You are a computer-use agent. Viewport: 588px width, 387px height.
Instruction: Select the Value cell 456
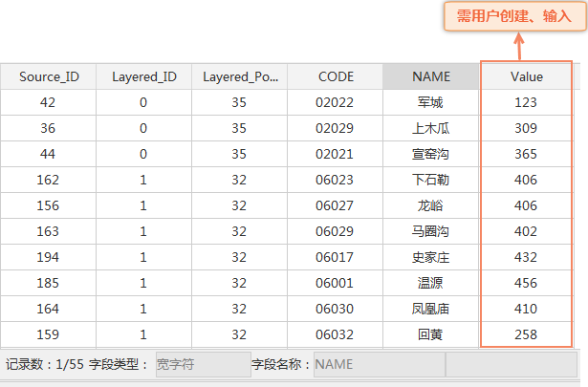pos(527,283)
